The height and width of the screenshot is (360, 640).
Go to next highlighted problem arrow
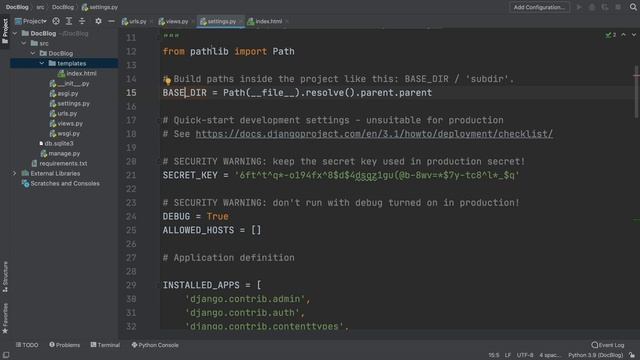634,35
